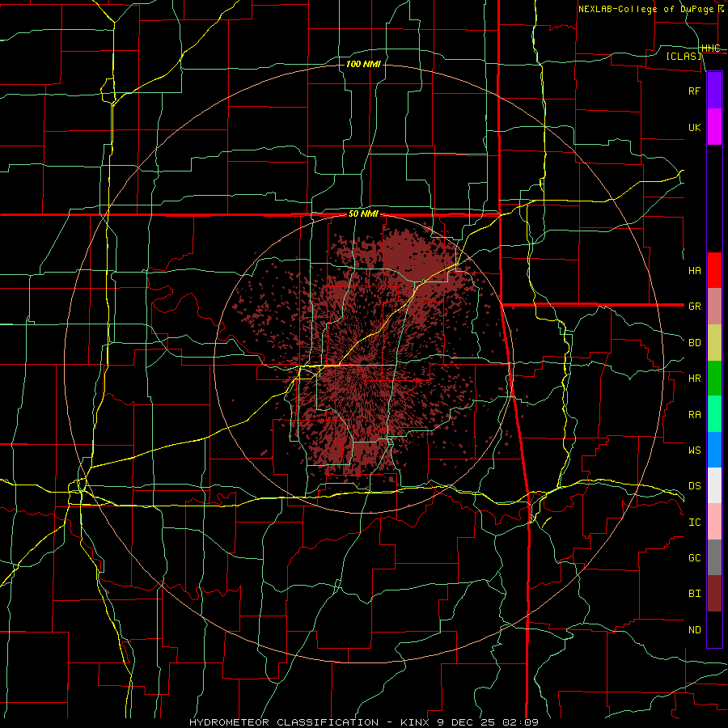
Task: Click the '02:09' timestamp text
Action: (x=519, y=722)
